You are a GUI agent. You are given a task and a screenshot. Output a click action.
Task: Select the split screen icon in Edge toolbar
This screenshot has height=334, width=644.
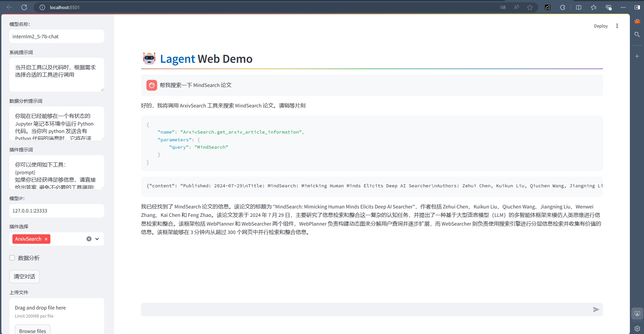click(x=579, y=7)
